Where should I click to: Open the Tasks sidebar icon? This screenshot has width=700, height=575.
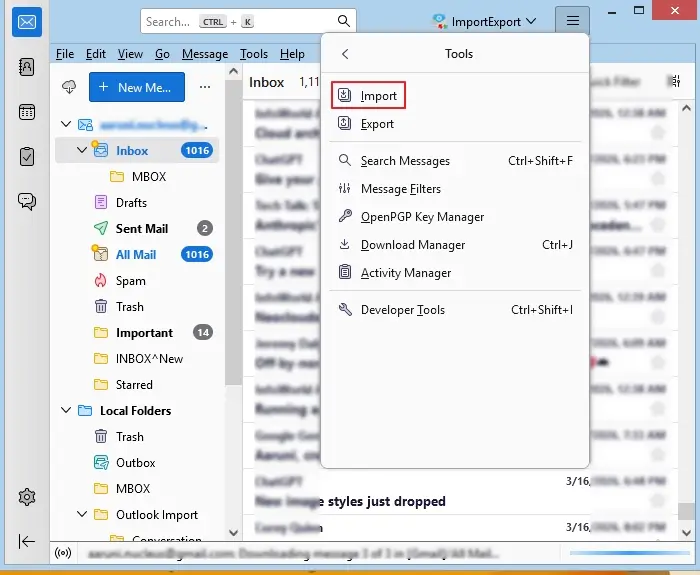[x=27, y=157]
